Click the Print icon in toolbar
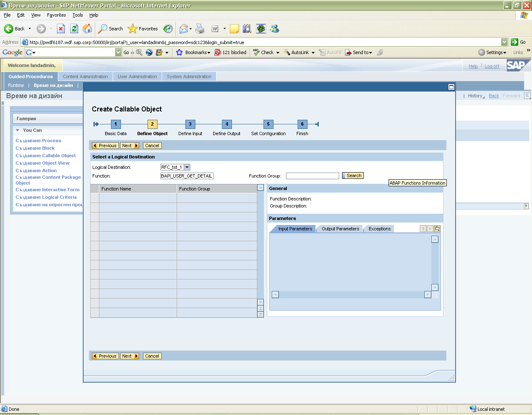 [200, 29]
